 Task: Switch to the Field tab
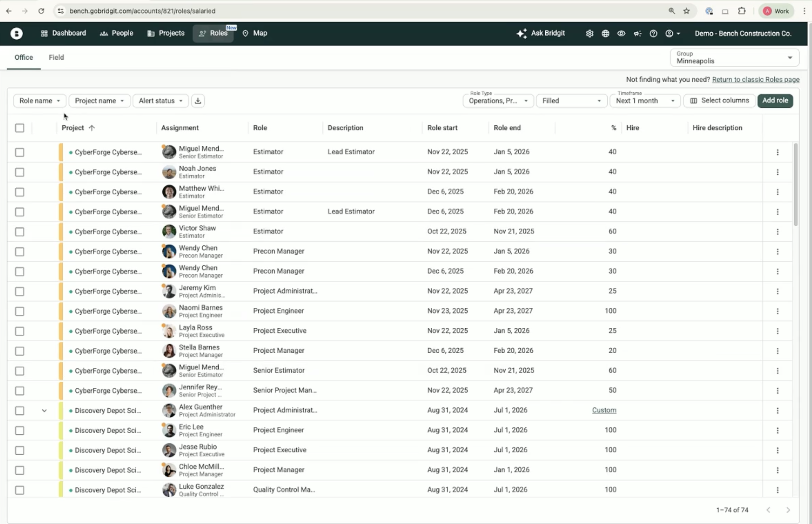click(x=56, y=57)
